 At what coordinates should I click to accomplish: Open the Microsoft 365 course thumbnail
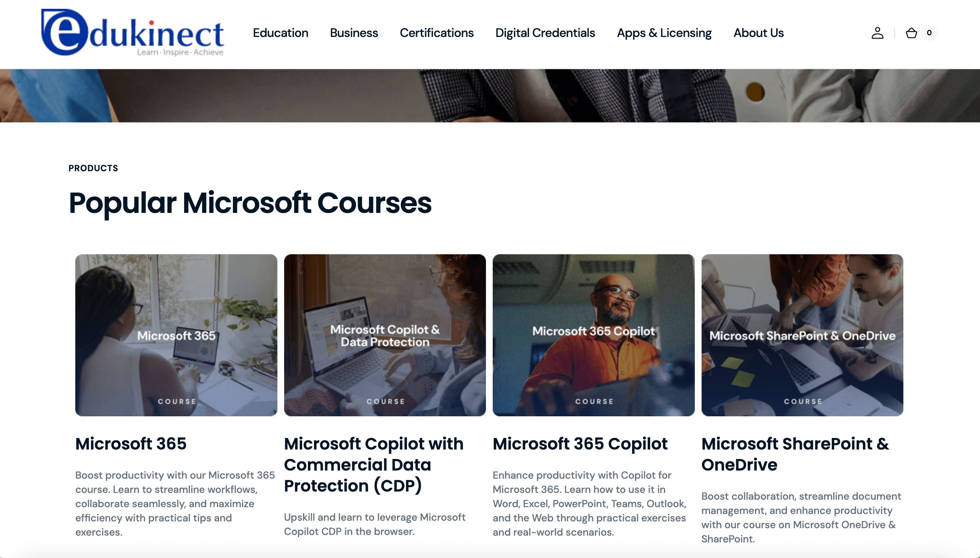[x=176, y=335]
